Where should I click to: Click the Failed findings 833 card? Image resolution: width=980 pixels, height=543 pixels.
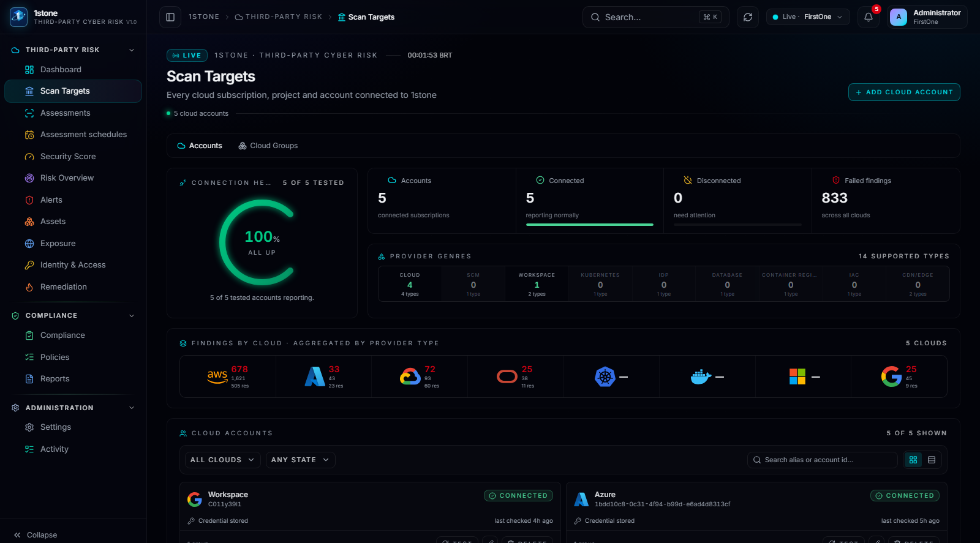(x=886, y=201)
